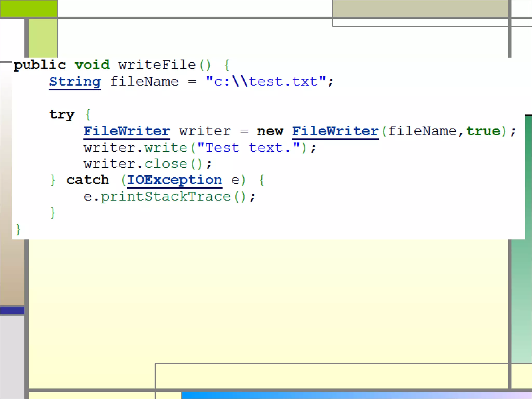Open the underlined String type link
The width and height of the screenshot is (532, 399).
(75, 82)
